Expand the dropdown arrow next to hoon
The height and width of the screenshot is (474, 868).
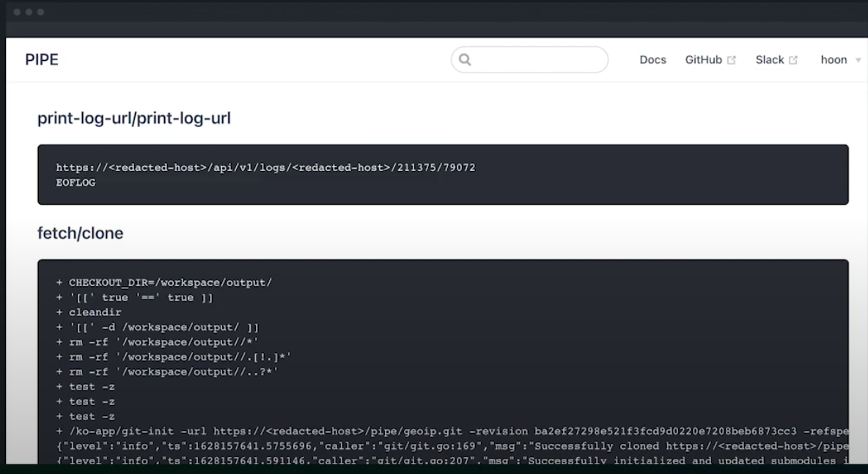858,60
